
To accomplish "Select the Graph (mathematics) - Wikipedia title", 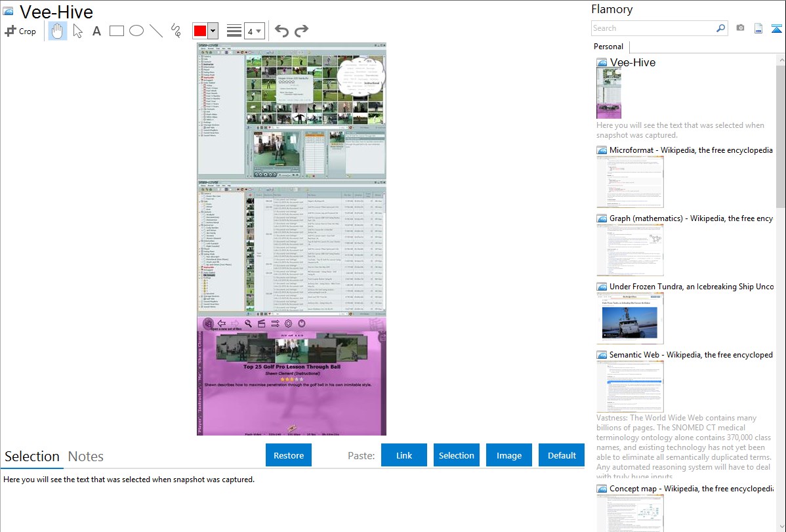I will [691, 218].
